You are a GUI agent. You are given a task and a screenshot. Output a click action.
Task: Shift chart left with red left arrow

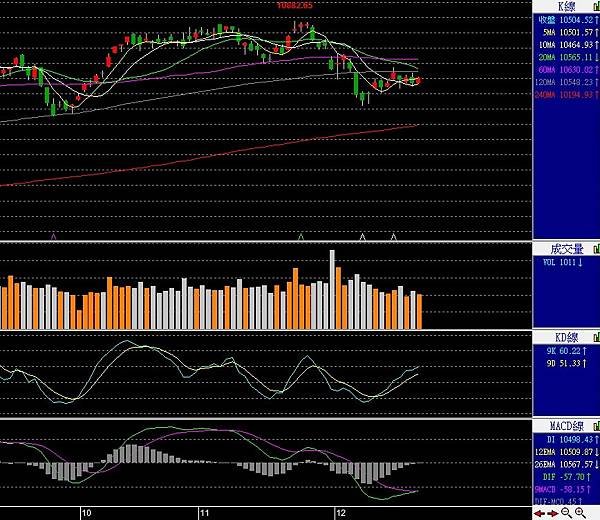540,513
